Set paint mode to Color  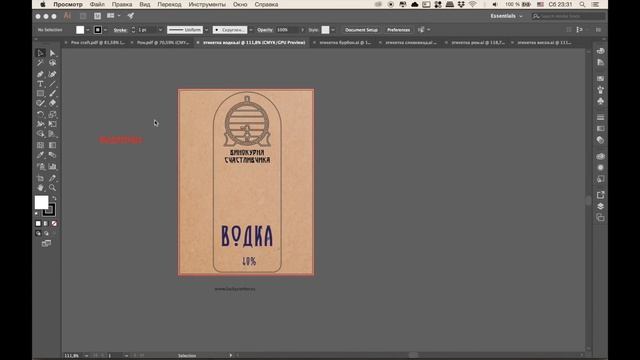(38, 224)
